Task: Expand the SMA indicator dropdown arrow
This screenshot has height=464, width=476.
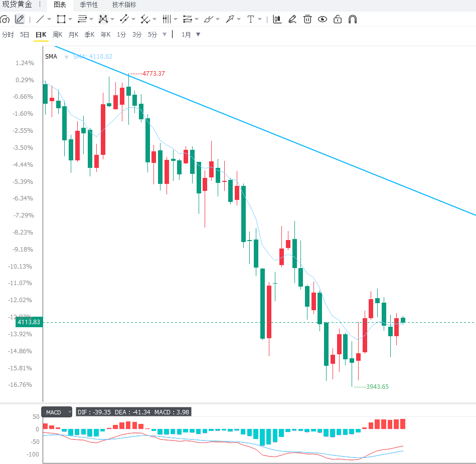Action: (x=67, y=57)
